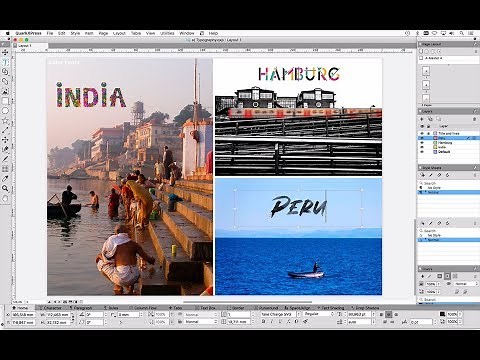
Task: Toggle proportional width-height lock
Action: point(72,318)
